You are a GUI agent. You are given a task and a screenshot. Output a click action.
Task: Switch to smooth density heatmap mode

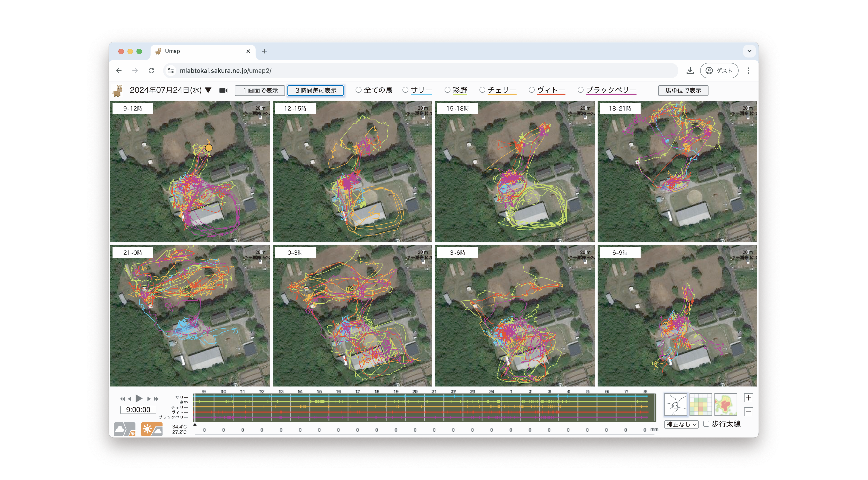[725, 404]
